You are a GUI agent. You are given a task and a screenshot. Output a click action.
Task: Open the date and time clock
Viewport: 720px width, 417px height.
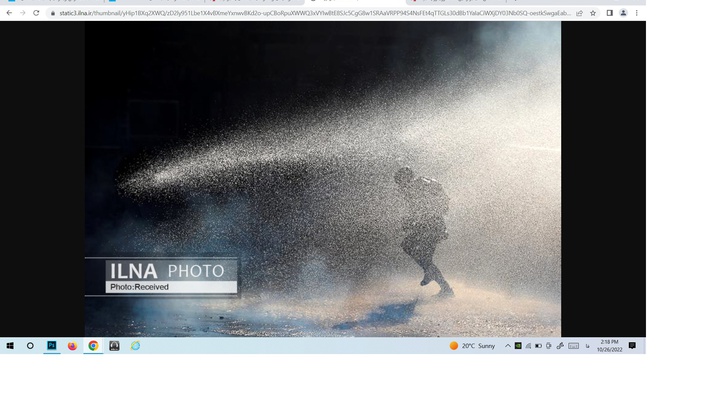point(609,346)
